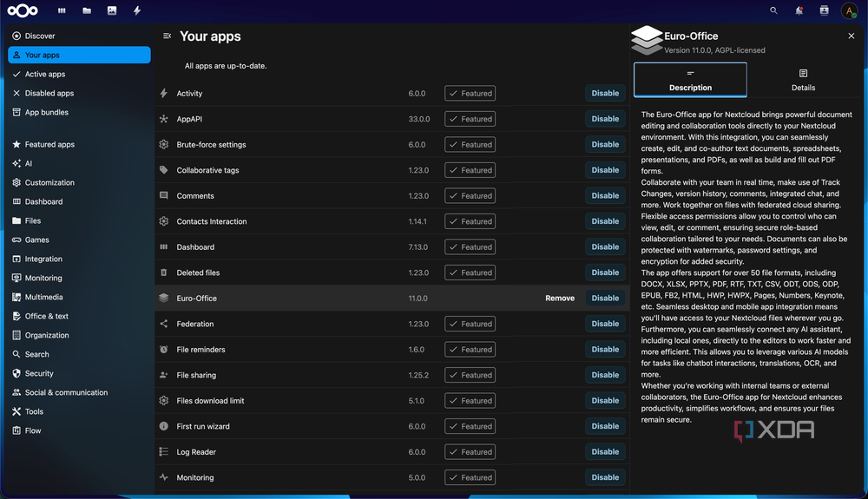
Task: Disable the Comments app
Action: tap(605, 195)
